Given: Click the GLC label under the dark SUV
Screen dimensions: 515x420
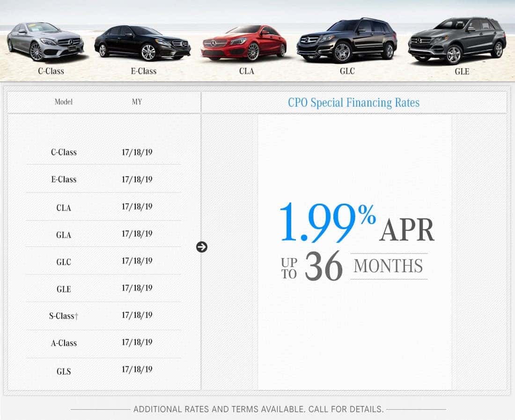Looking at the screenshot, I should click(x=347, y=71).
